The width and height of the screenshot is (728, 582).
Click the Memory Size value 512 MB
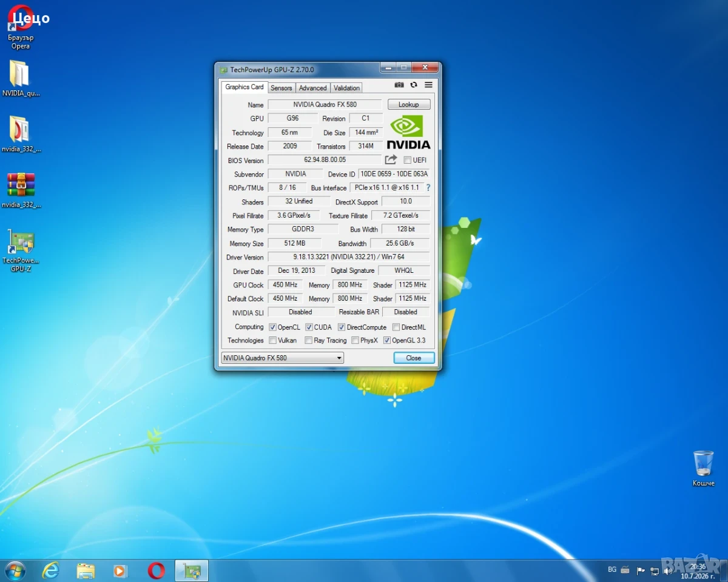point(295,243)
